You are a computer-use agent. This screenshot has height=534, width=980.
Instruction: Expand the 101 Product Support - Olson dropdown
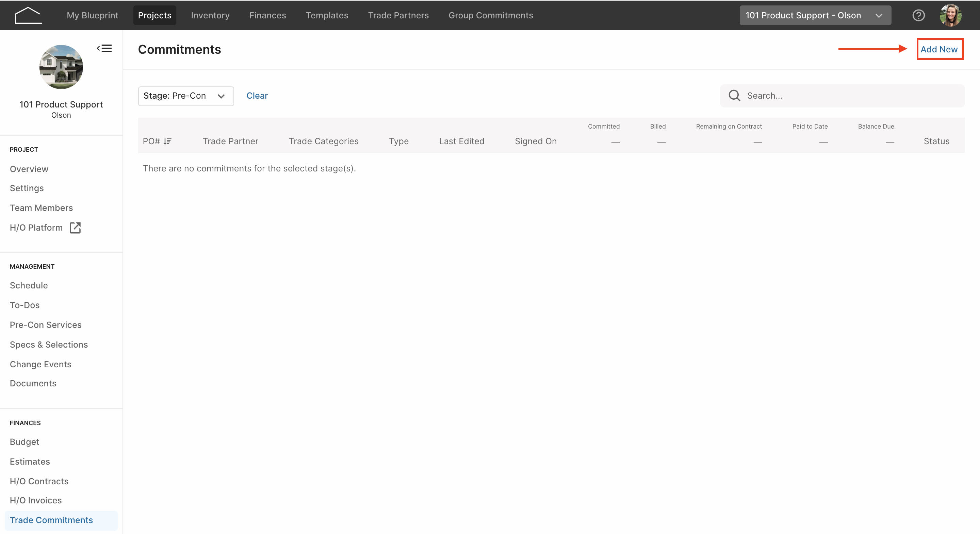coord(815,15)
